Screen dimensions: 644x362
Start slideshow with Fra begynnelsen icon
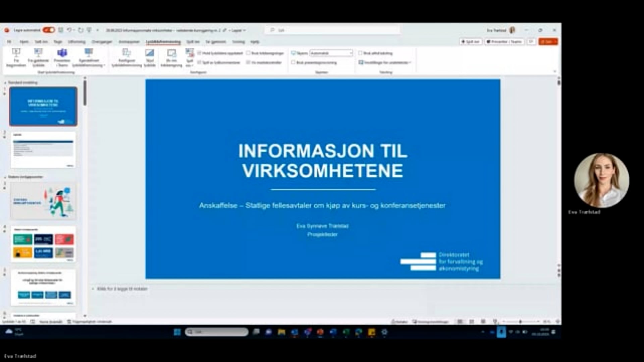tap(16, 57)
